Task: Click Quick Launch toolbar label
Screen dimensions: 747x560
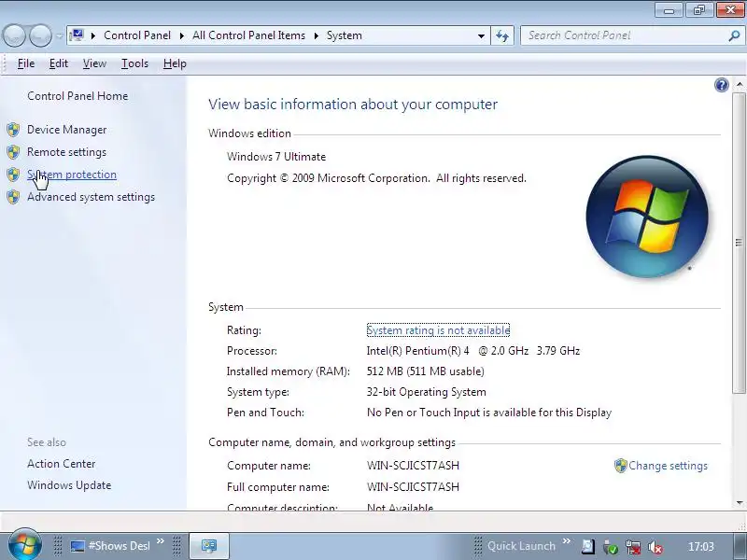Action: [521, 546]
